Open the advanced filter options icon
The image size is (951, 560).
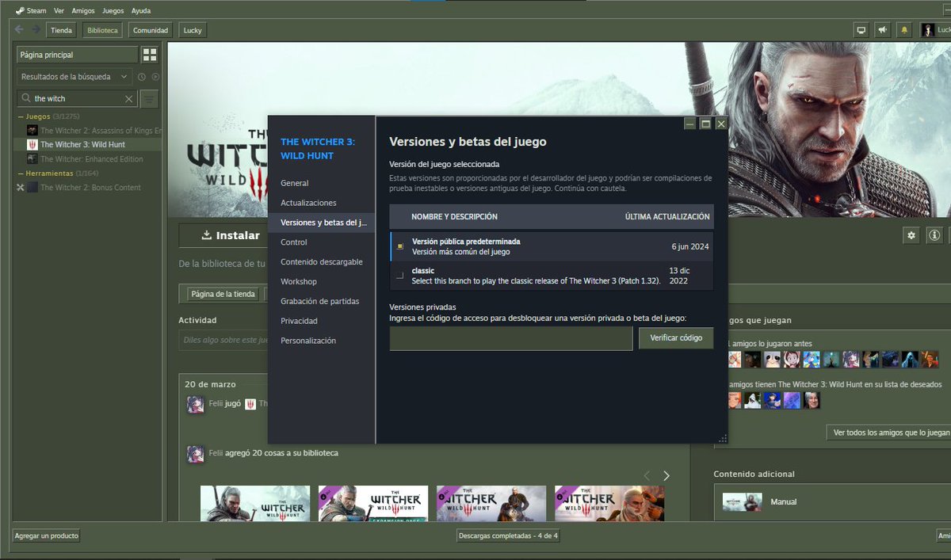point(150,98)
